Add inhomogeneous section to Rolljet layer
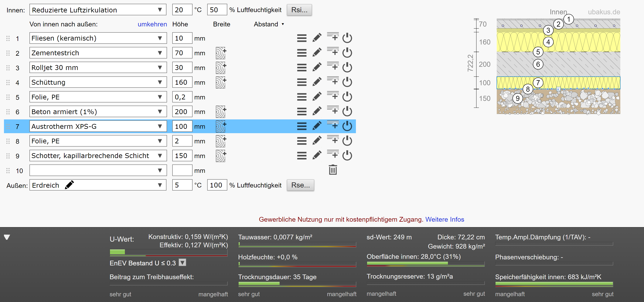 tap(221, 68)
